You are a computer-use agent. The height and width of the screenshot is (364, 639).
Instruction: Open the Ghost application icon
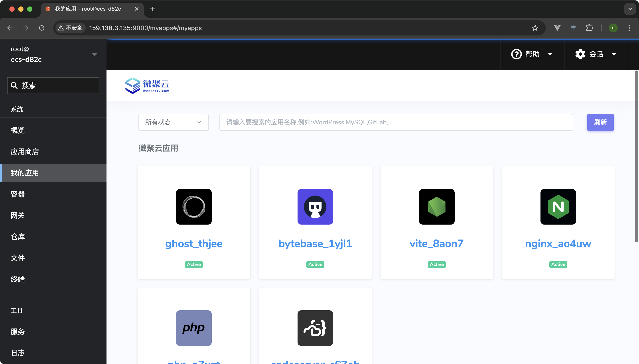(x=194, y=207)
